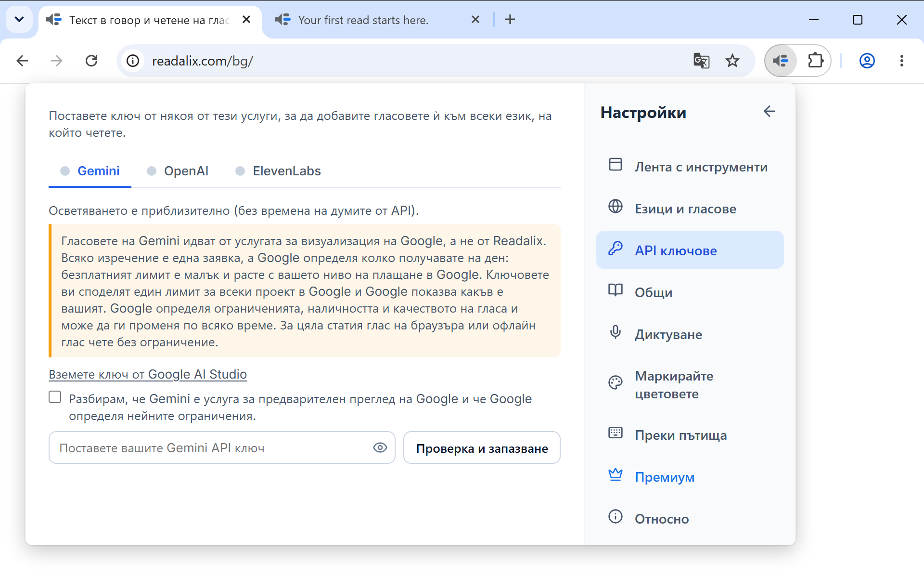Switch to the Gemini provider tab
This screenshot has height=578, width=924.
[90, 171]
